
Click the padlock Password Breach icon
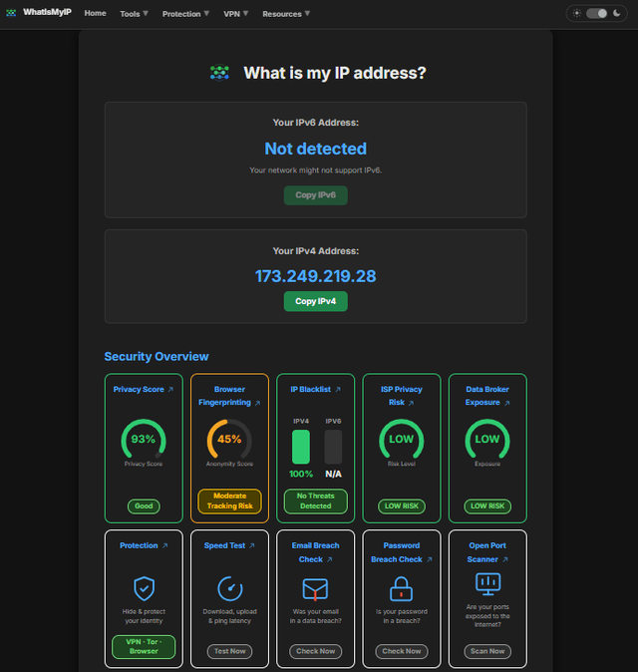(401, 588)
